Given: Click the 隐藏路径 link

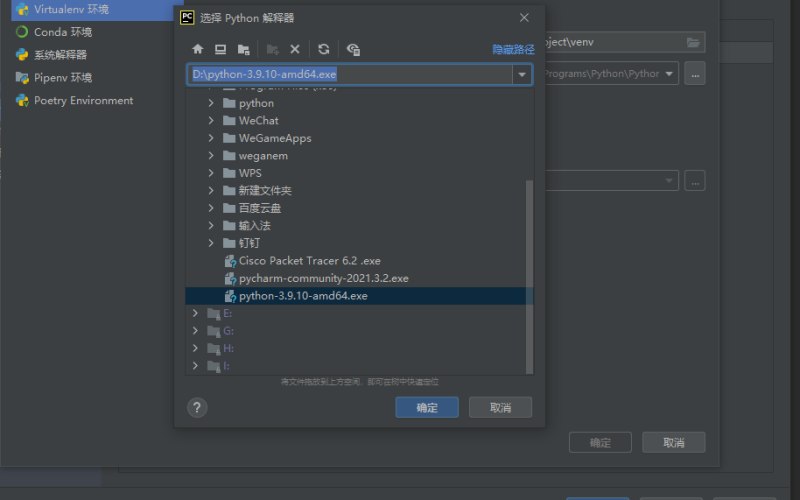Looking at the screenshot, I should click(513, 49).
